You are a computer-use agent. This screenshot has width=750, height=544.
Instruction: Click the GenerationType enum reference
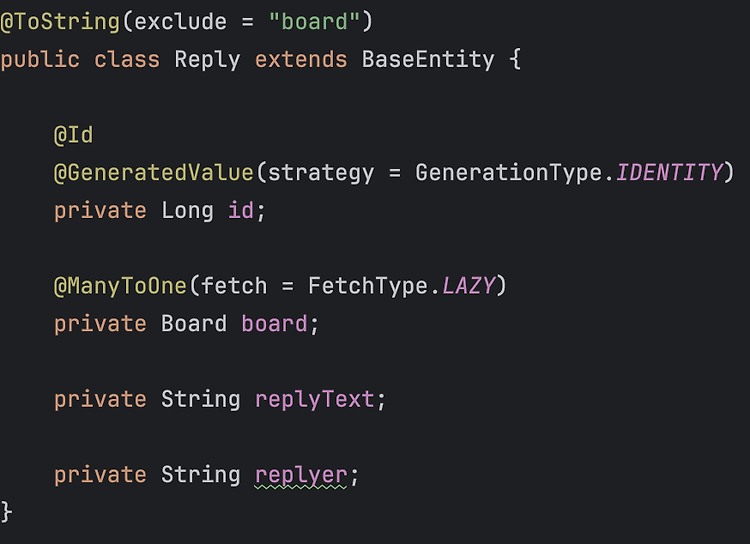(508, 173)
